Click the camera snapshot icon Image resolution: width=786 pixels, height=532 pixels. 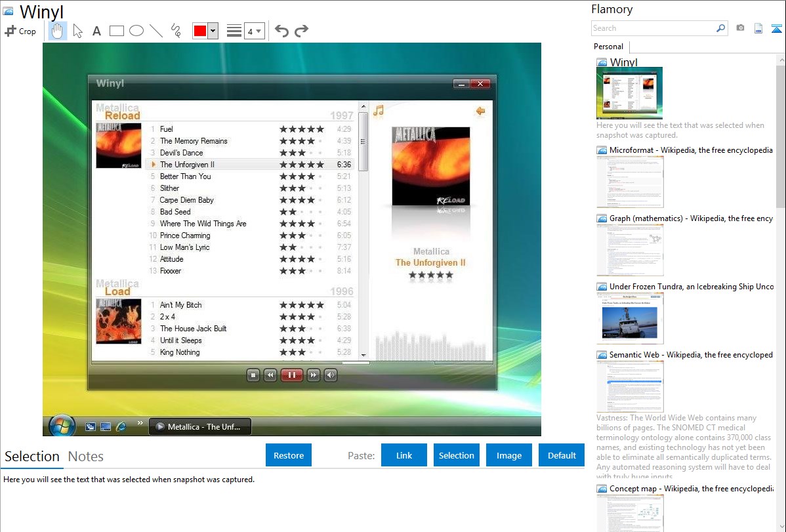pyautogui.click(x=740, y=28)
